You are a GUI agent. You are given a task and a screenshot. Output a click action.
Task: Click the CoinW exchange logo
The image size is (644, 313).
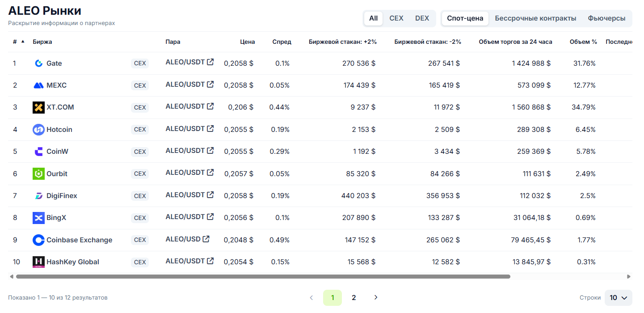[x=39, y=152]
